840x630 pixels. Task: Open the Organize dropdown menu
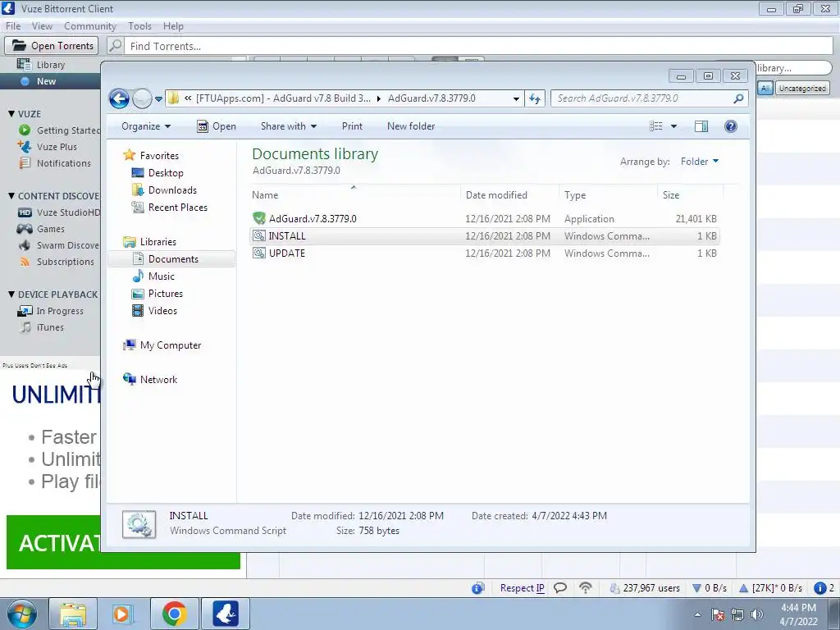click(146, 126)
